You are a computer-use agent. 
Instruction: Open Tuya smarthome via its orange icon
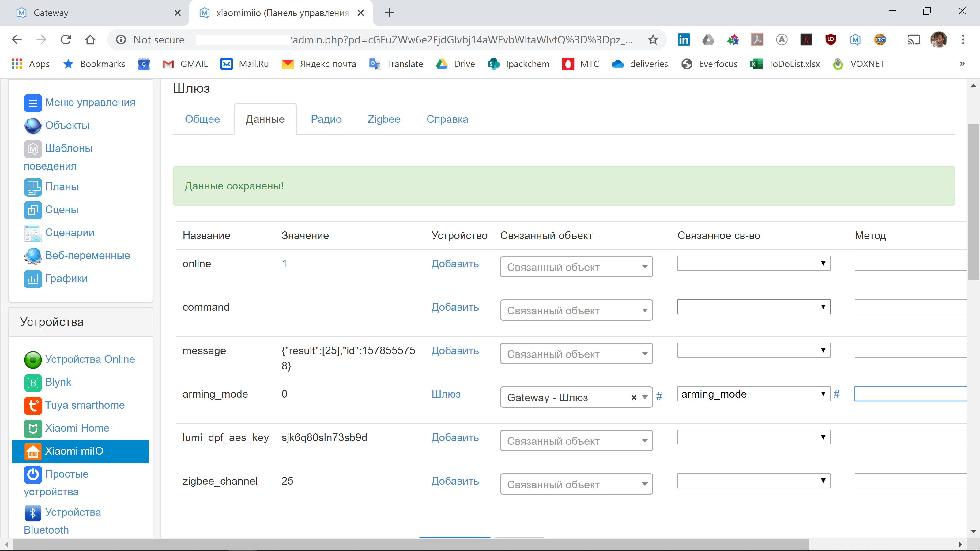(x=33, y=405)
